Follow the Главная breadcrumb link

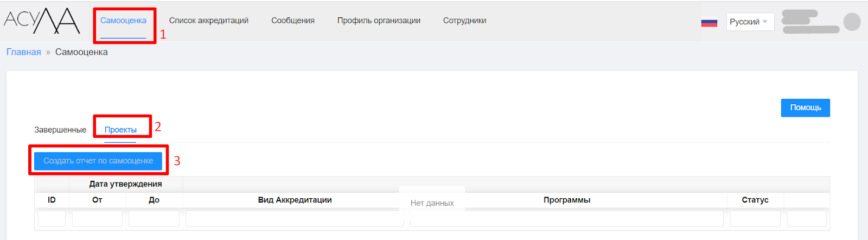click(x=24, y=52)
